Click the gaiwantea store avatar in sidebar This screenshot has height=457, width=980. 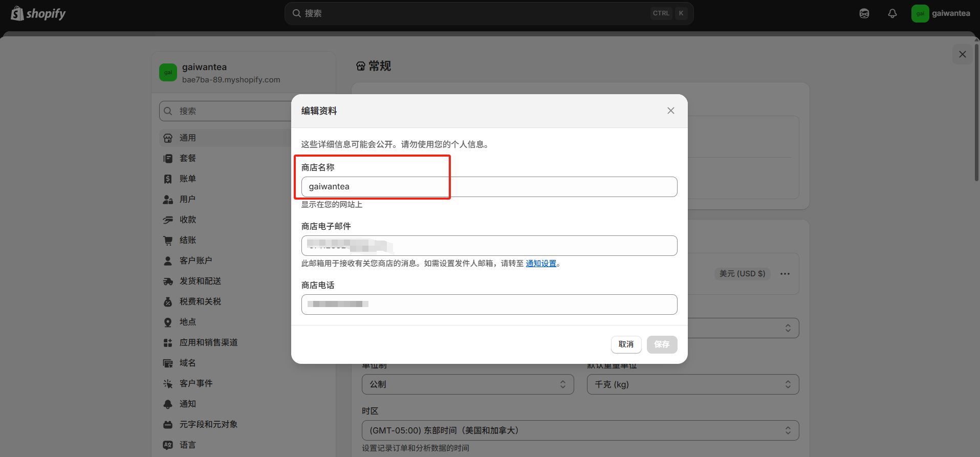(x=168, y=72)
